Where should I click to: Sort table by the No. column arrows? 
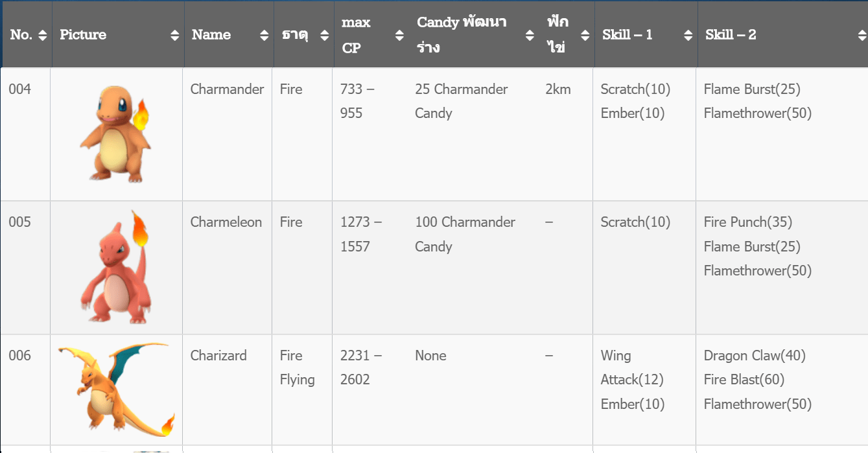pos(43,35)
